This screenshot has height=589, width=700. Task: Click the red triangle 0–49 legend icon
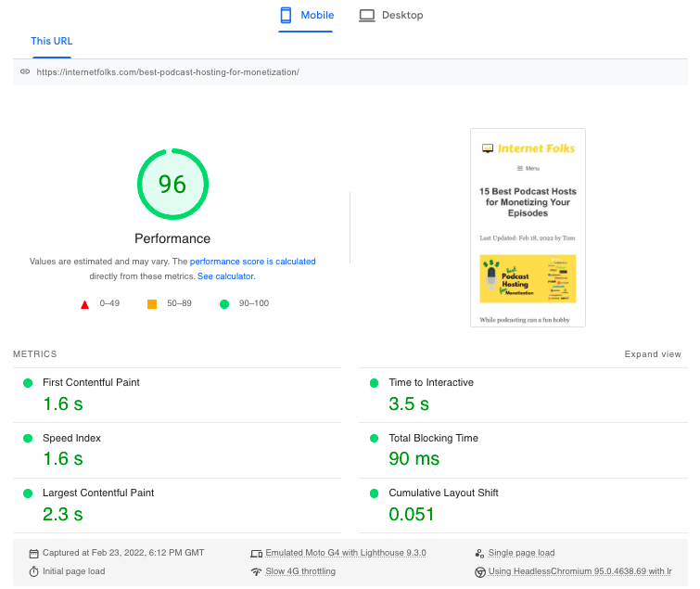(x=84, y=304)
